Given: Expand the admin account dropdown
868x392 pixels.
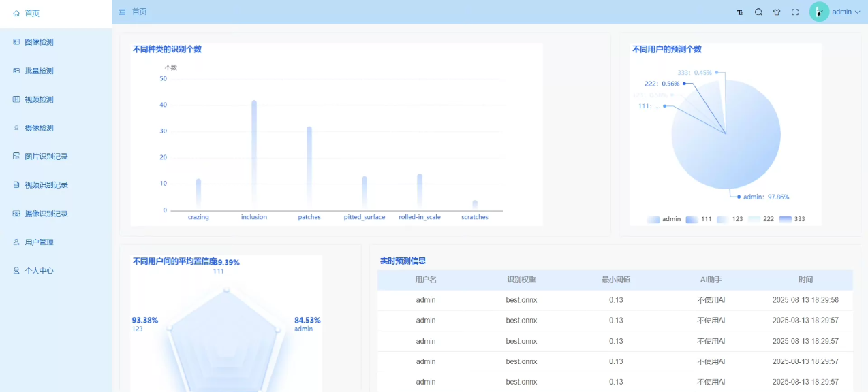Looking at the screenshot, I should click(x=846, y=12).
